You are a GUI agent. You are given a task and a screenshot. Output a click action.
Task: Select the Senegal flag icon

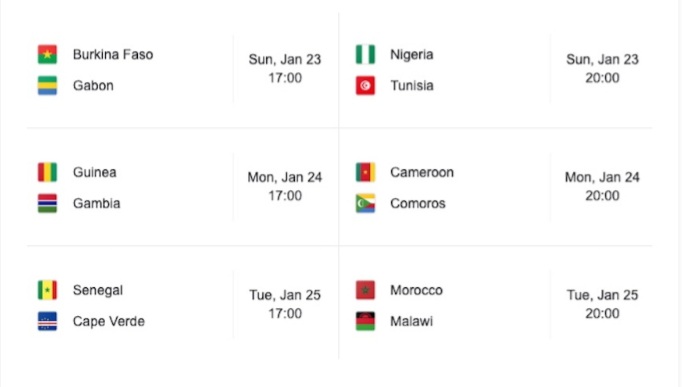point(47,290)
